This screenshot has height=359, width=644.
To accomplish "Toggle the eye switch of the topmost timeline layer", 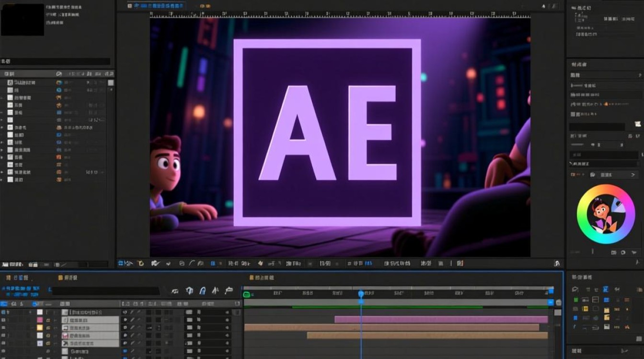I will (x=3, y=312).
